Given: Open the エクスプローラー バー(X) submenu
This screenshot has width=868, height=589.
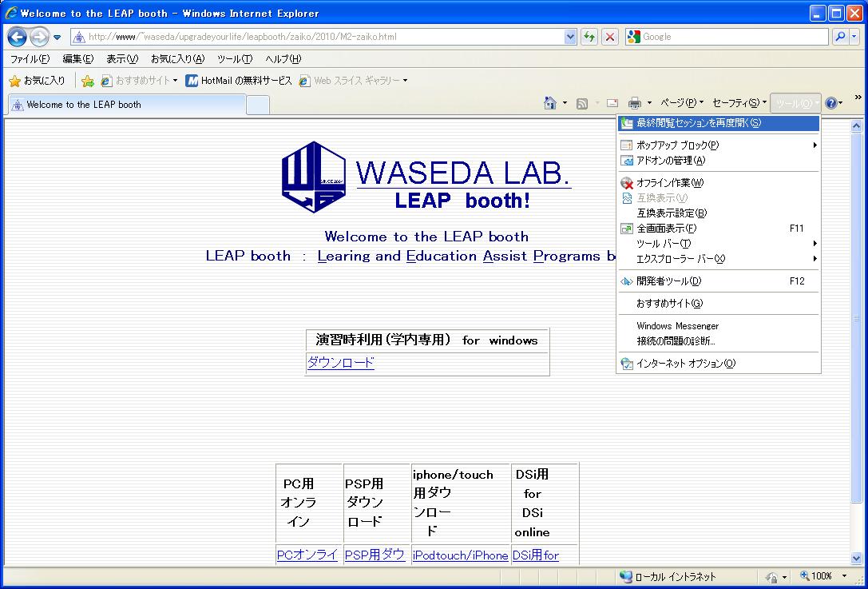Looking at the screenshot, I should coord(719,259).
